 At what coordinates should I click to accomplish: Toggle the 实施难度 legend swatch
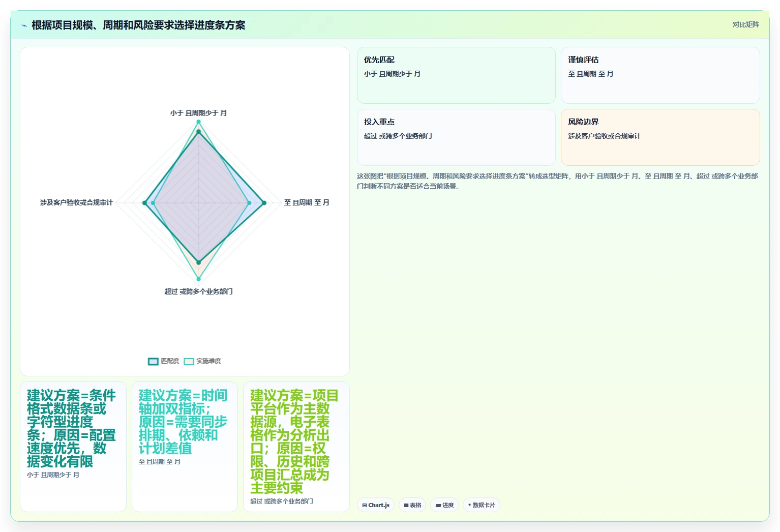[189, 362]
